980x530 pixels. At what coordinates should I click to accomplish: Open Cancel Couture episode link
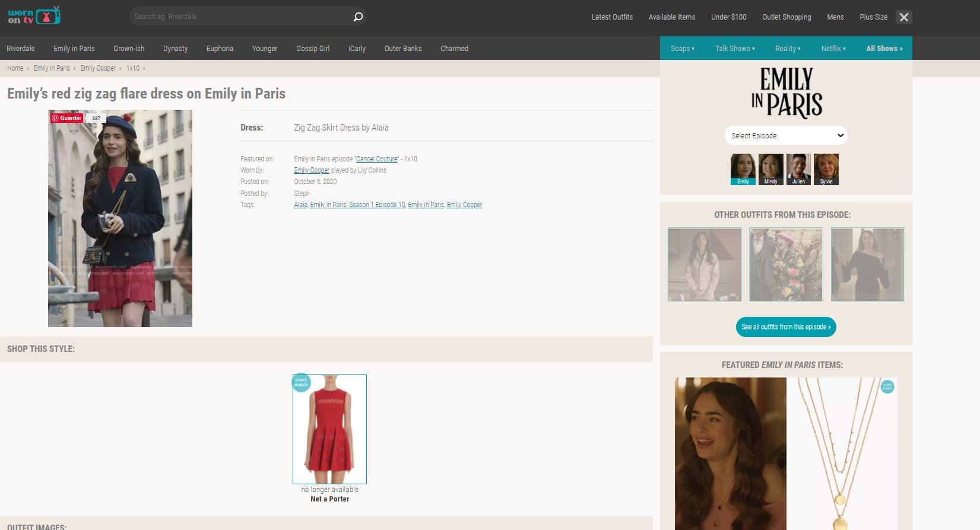376,159
